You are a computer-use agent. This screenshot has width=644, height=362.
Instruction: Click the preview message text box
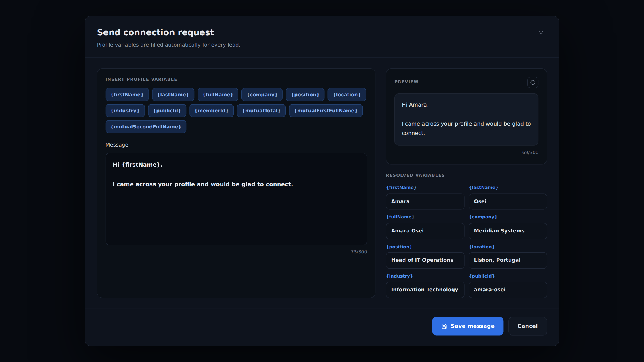pos(466,119)
